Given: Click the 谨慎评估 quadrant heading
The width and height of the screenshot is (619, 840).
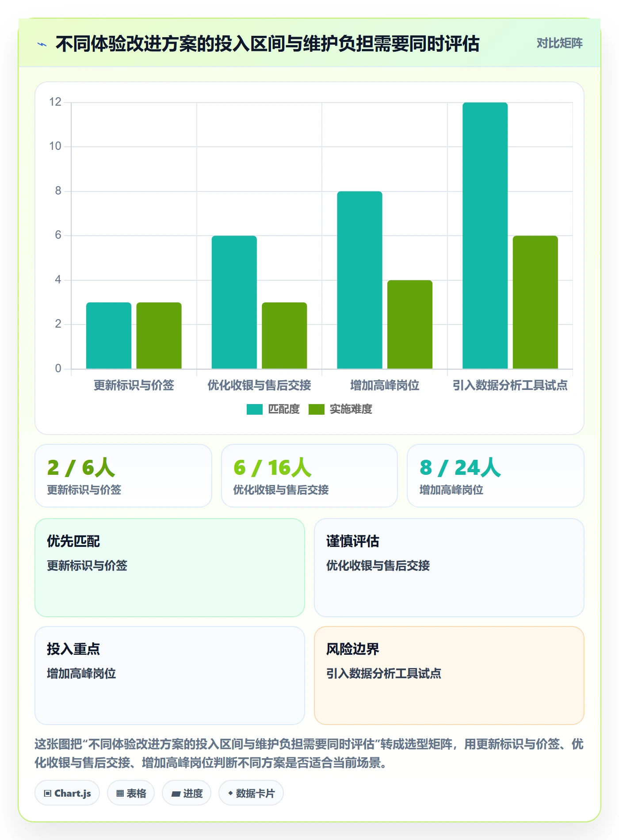Looking at the screenshot, I should [x=353, y=541].
